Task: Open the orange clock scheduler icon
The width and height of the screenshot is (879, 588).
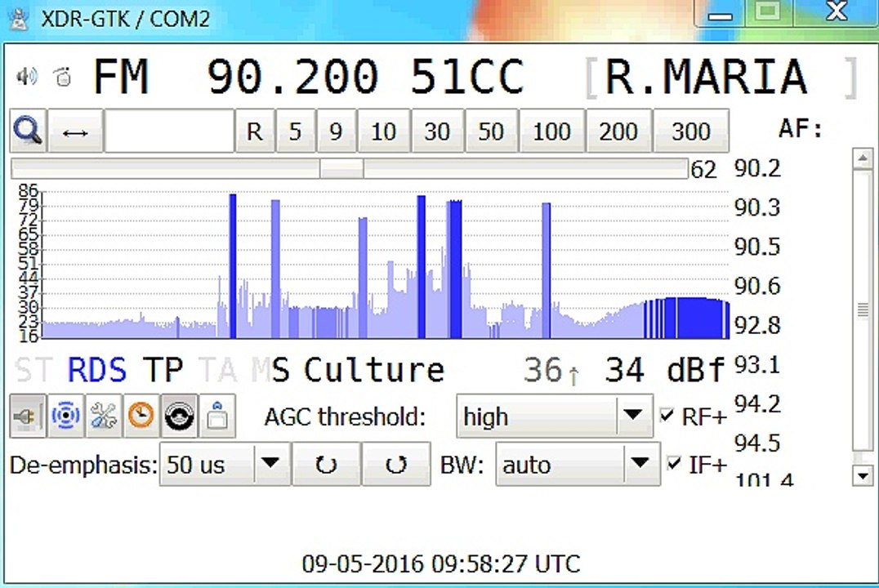Action: pyautogui.click(x=141, y=416)
